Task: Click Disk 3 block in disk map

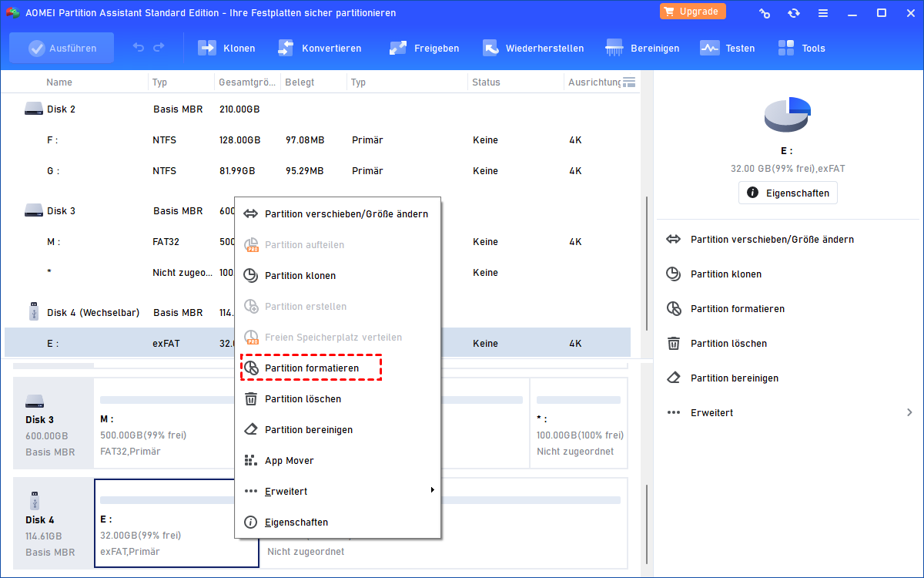Action: pyautogui.click(x=54, y=423)
